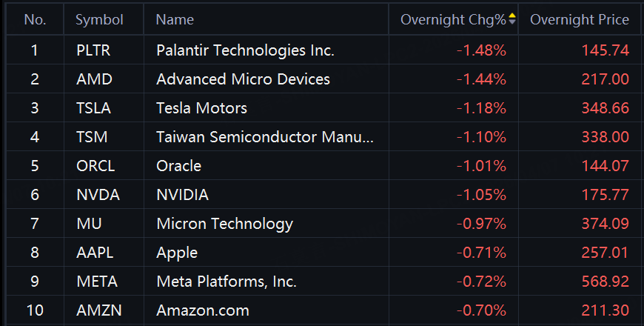Select the Advanced Micro Devices row
This screenshot has width=644, height=326.
pyautogui.click(x=243, y=79)
